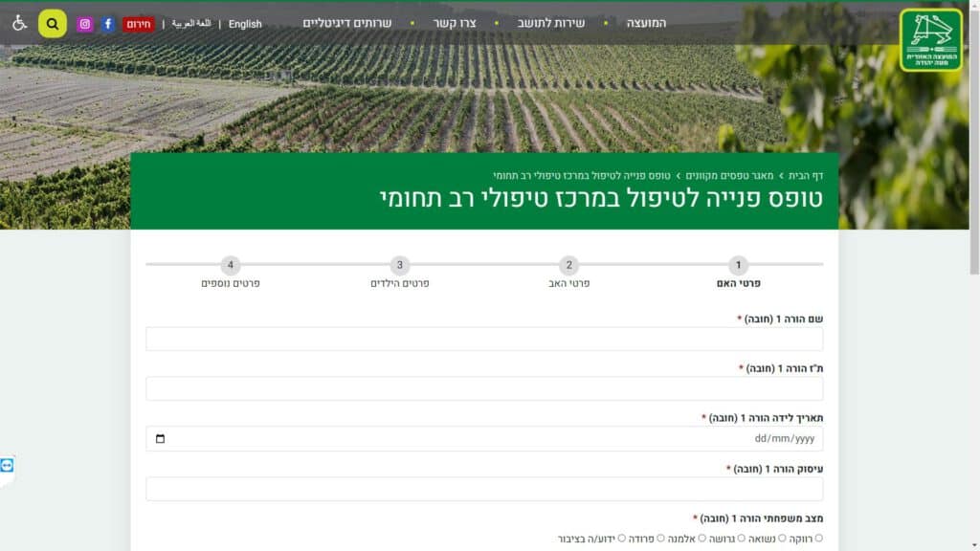Click step 2 circle פרטי האב
This screenshot has height=551, width=980.
tap(568, 266)
